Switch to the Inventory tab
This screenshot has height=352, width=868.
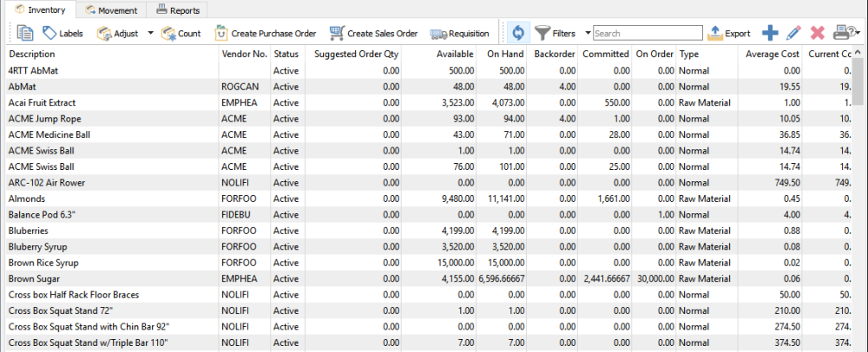point(40,10)
